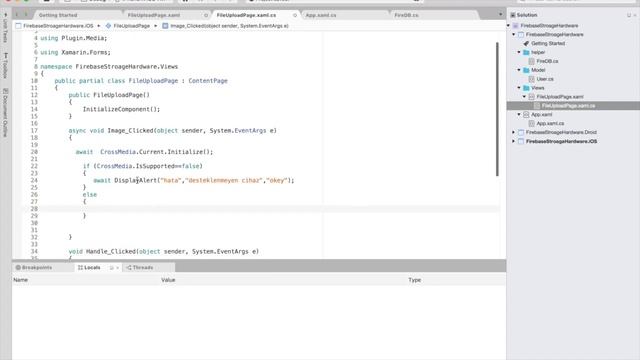The width and height of the screenshot is (640, 360).
Task: Click the Solution pad dock icon
Action: [629, 15]
